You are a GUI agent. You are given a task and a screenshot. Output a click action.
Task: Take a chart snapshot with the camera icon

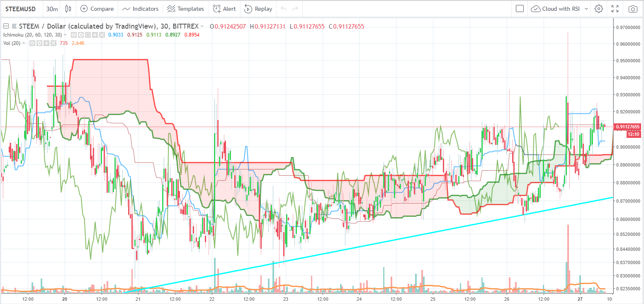(x=632, y=9)
